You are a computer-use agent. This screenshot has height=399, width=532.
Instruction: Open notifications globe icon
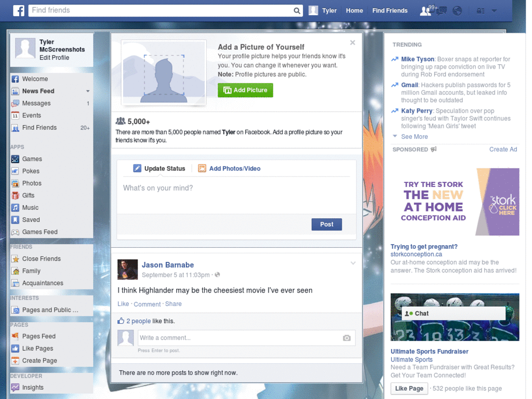(x=457, y=11)
